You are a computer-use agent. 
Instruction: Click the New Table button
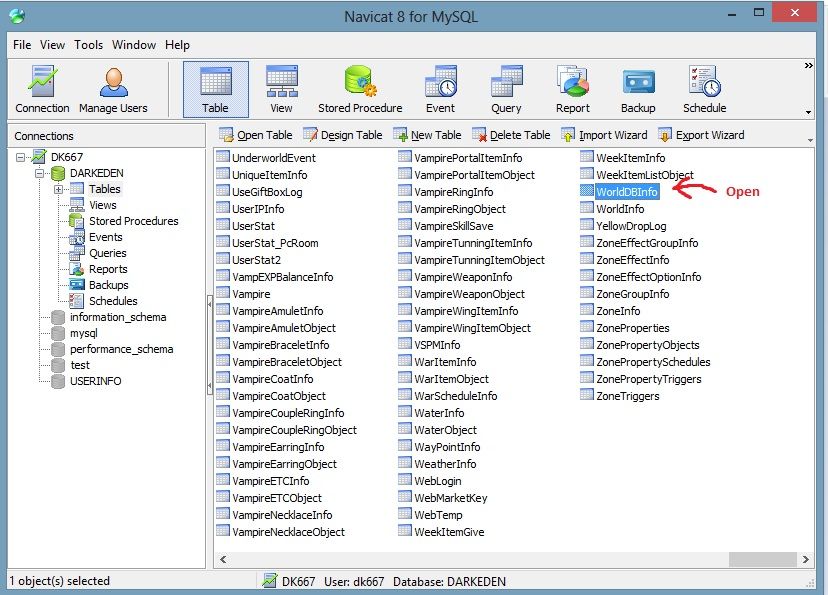click(x=427, y=135)
